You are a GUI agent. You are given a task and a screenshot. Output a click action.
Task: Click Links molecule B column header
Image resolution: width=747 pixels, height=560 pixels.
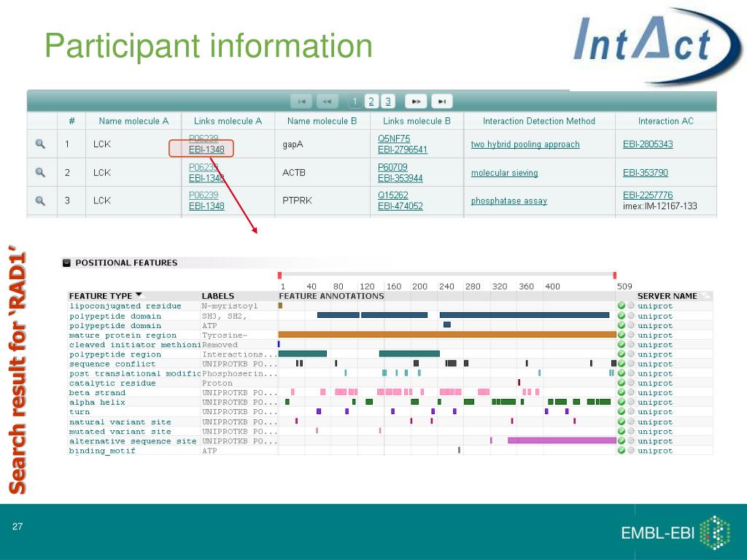pos(417,121)
